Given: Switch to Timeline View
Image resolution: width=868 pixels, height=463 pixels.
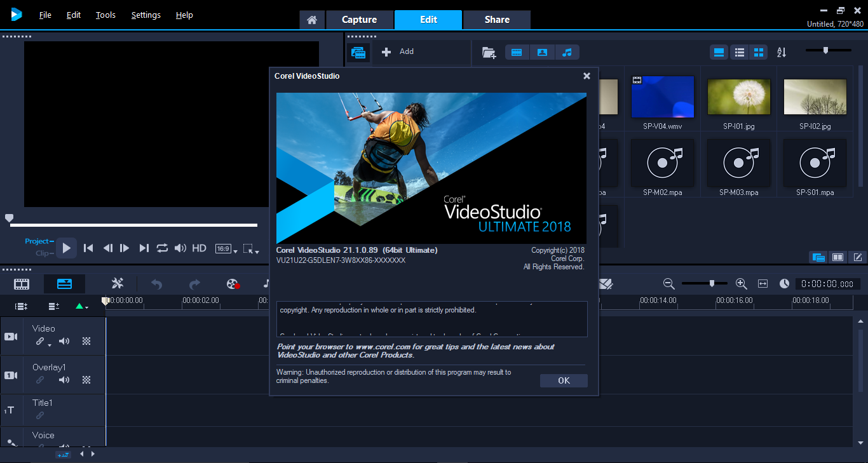Looking at the screenshot, I should tap(64, 284).
